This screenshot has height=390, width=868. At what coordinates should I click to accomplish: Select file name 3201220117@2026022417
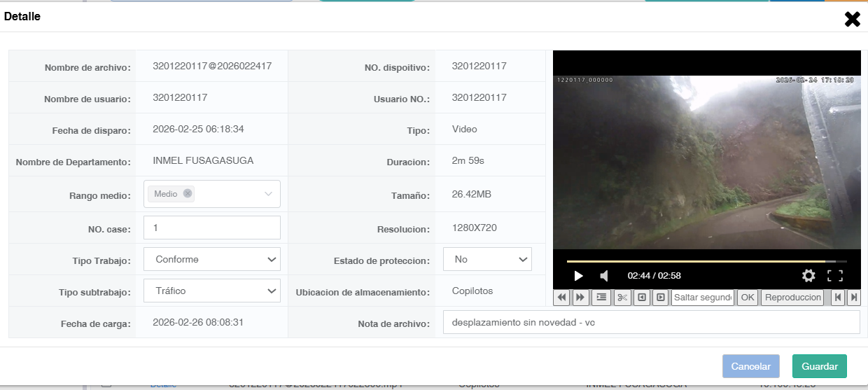click(212, 67)
